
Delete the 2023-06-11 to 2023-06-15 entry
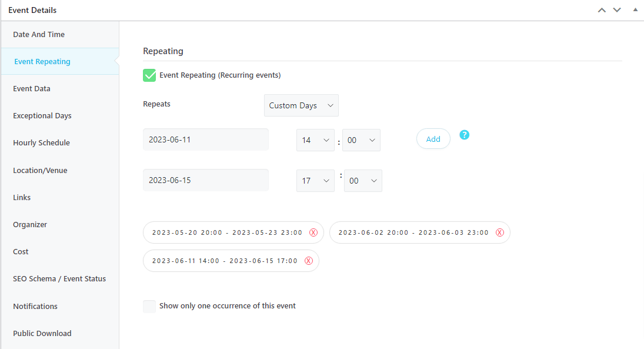tap(309, 261)
